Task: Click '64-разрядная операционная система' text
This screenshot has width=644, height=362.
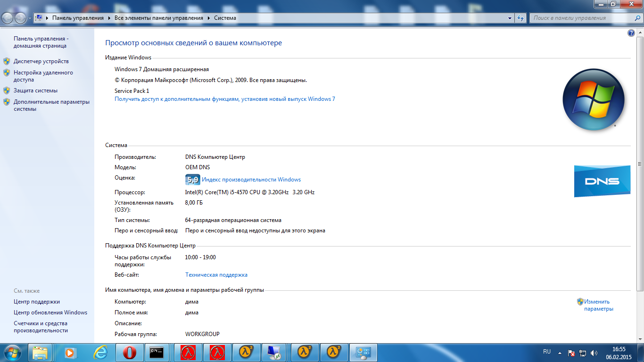Action: tap(233, 220)
